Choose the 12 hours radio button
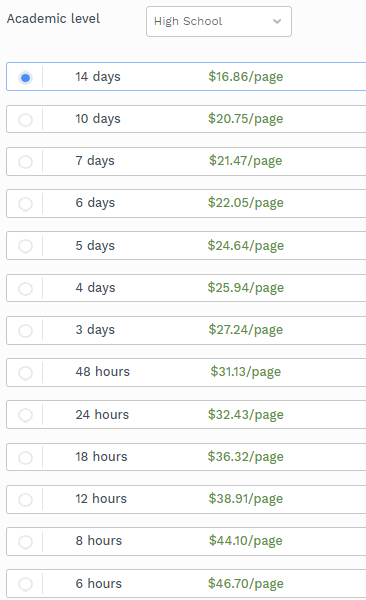Screen dimensions: 366x600 click(x=26, y=500)
